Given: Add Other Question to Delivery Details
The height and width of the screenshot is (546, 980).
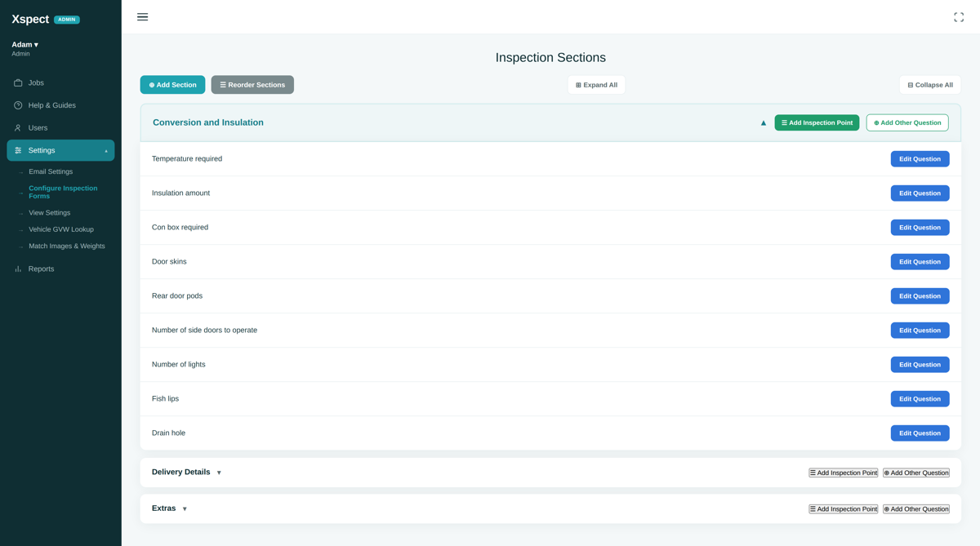Looking at the screenshot, I should (916, 473).
